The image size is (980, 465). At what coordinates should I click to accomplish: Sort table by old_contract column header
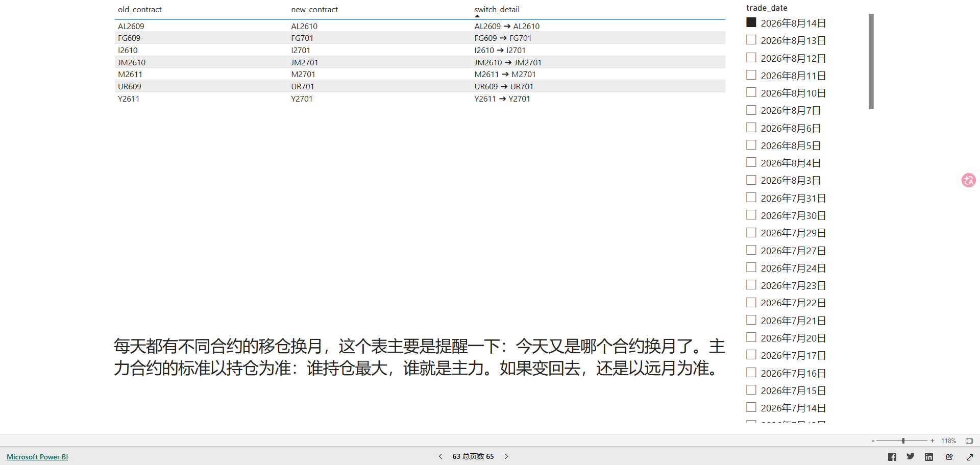(140, 10)
